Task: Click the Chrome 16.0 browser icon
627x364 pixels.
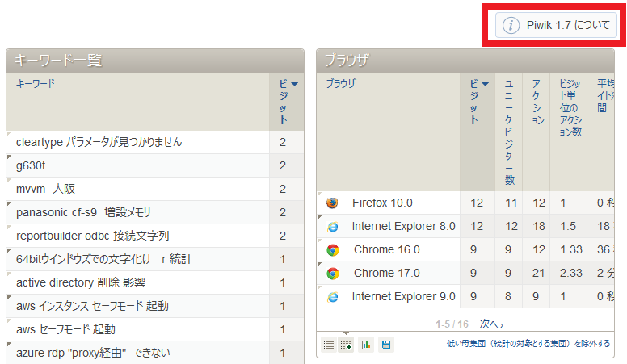Action: (332, 250)
